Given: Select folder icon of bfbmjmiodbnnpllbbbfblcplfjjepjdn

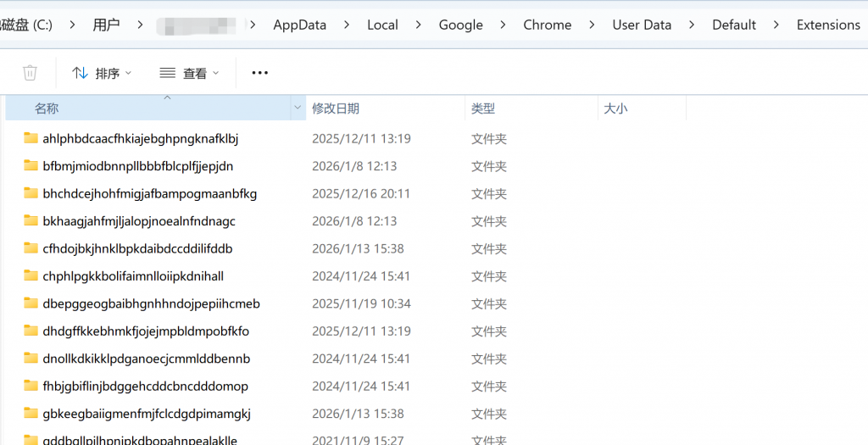Looking at the screenshot, I should coord(31,166).
